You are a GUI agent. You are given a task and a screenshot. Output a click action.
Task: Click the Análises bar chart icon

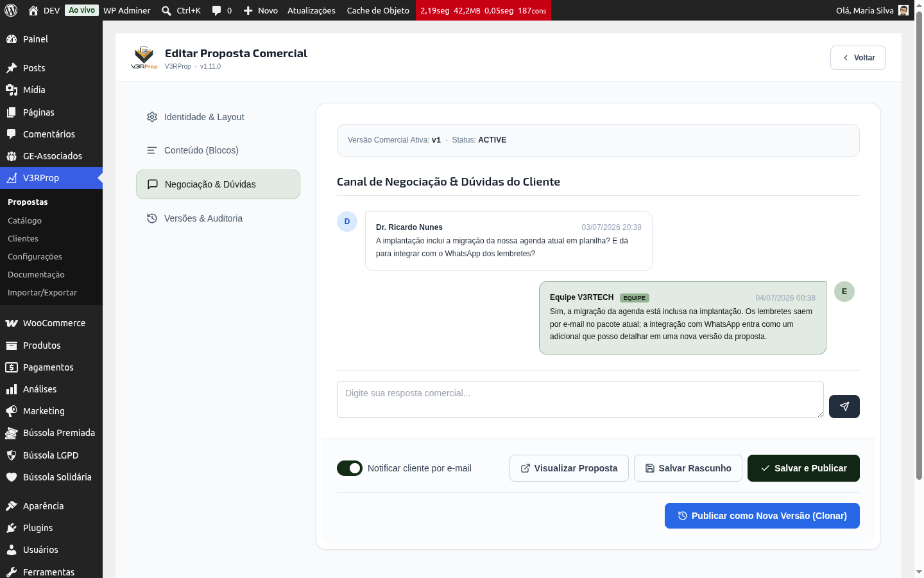12,389
